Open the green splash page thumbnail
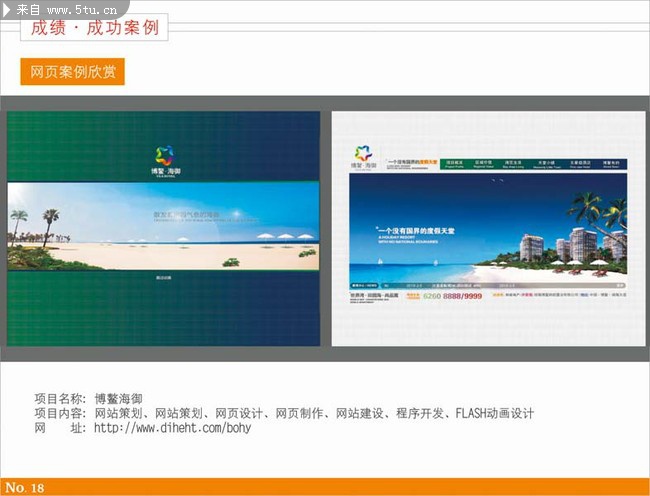Image resolution: width=650 pixels, height=496 pixels. pos(164,228)
